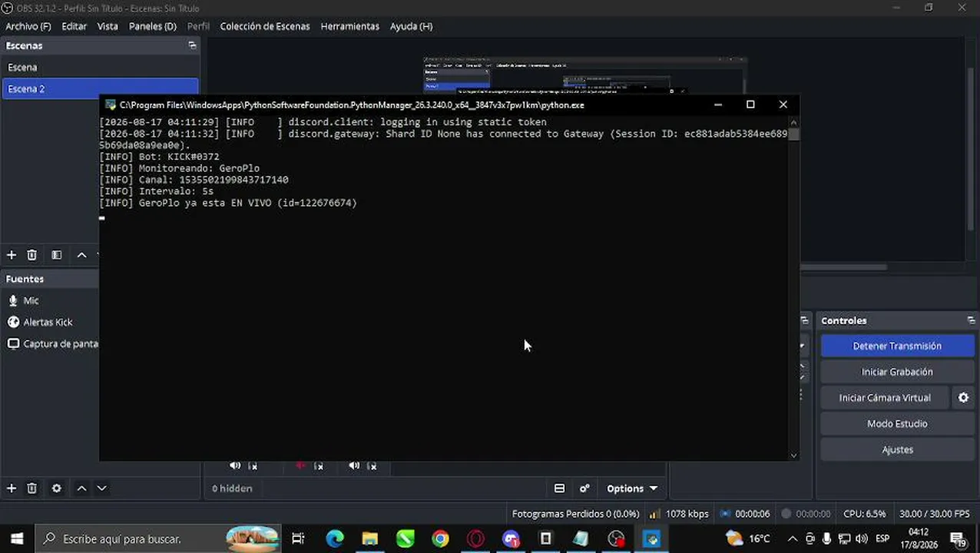Screen dimensions: 980x553
Task: Open Ajustes from Controles
Action: pos(897,450)
